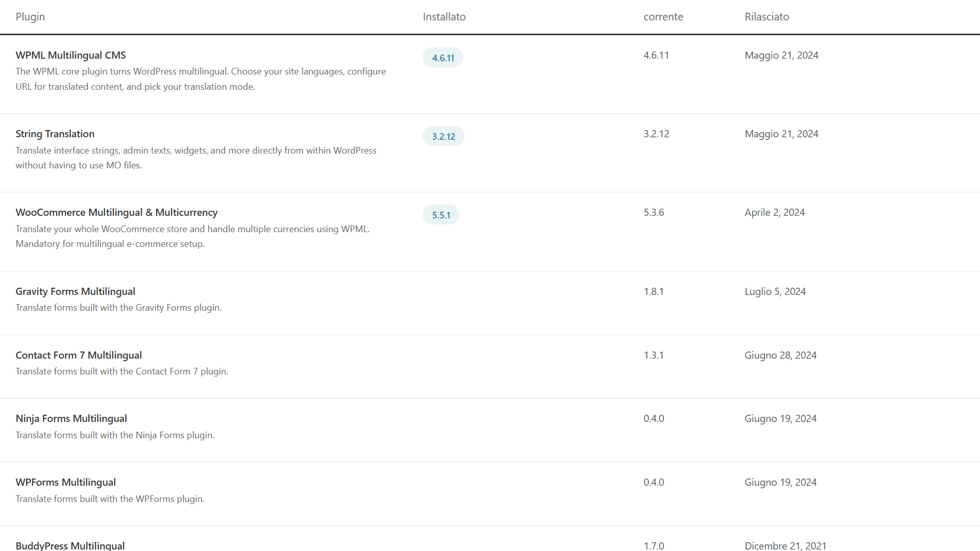The height and width of the screenshot is (551, 980).
Task: Click the WPML Multilingual CMS plugin name
Action: [x=70, y=55]
